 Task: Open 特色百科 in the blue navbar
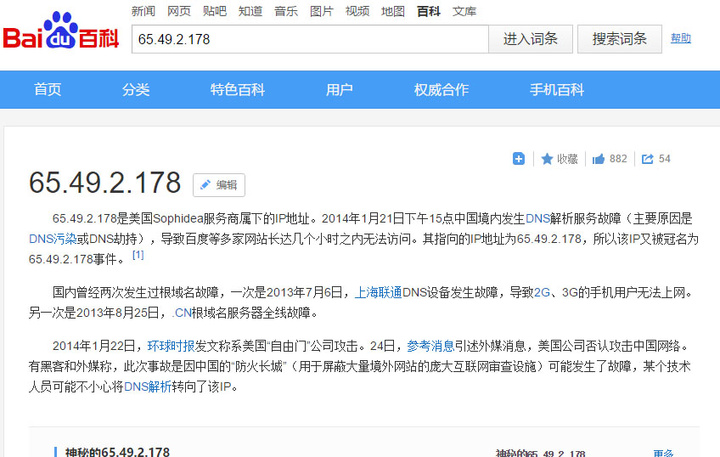238,90
